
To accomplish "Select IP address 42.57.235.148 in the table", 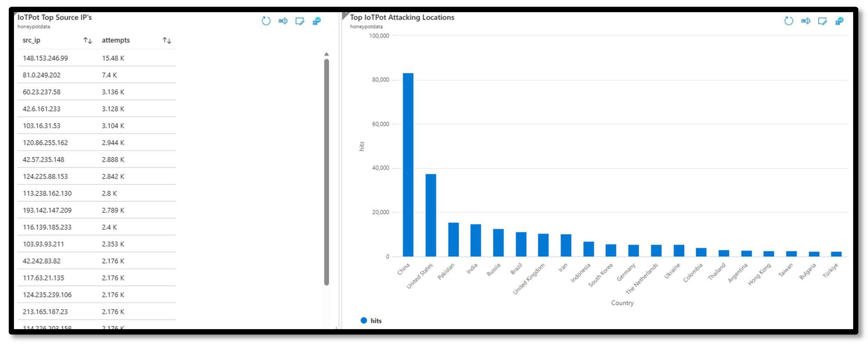I will pos(43,159).
